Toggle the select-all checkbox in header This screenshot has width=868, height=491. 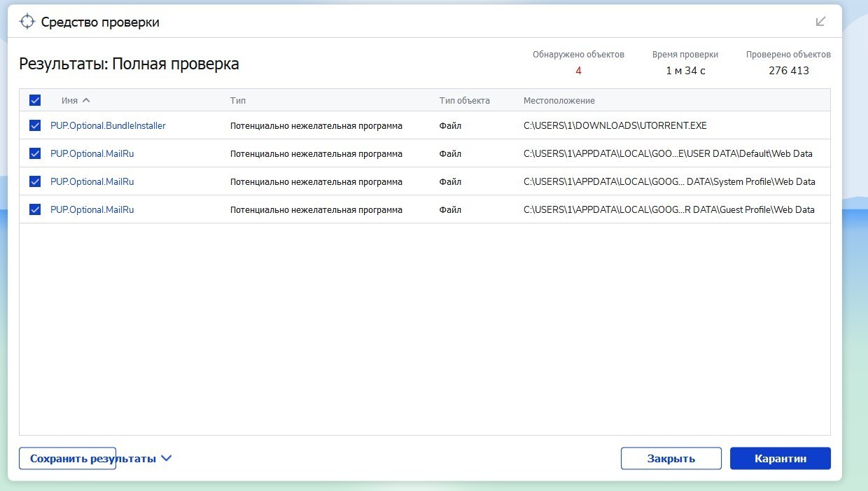[35, 100]
